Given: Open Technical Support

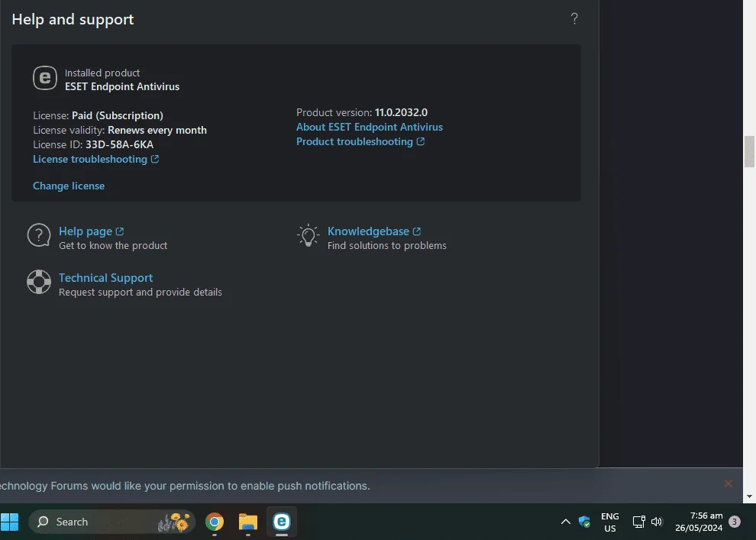Looking at the screenshot, I should (105, 278).
